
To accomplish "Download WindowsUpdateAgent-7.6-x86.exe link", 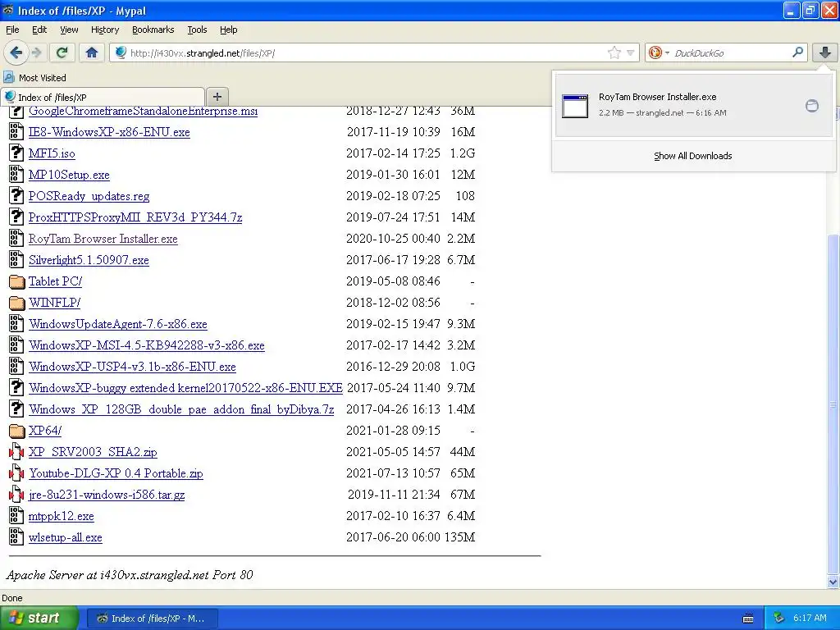I will point(118,324).
